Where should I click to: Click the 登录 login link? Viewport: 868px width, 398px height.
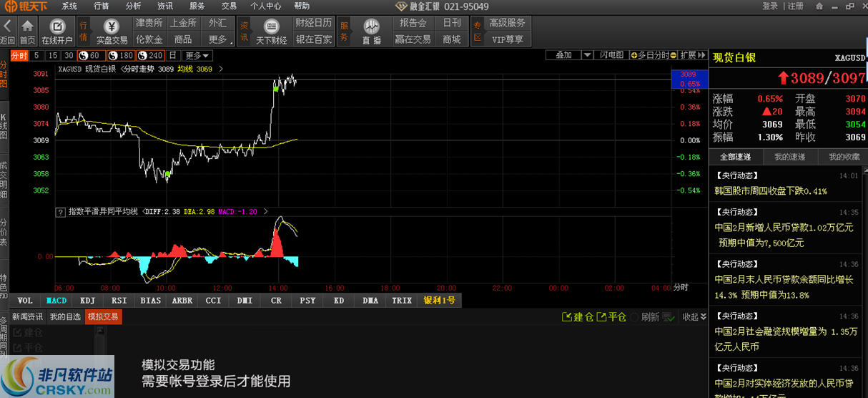point(770,6)
